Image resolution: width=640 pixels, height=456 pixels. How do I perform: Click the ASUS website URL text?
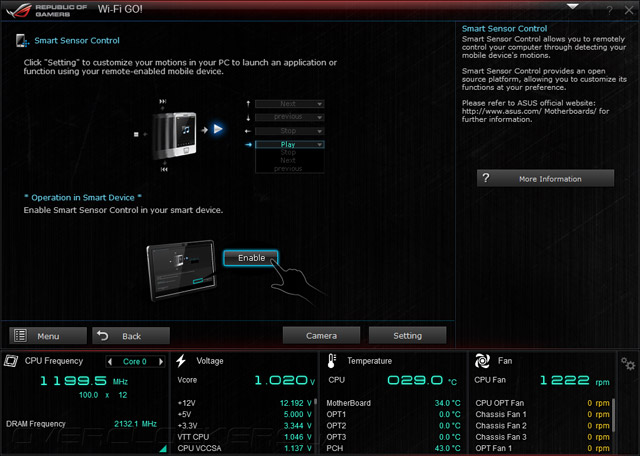529,111
